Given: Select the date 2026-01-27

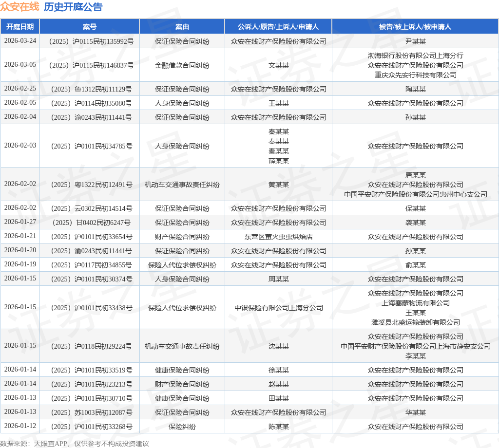Looking at the screenshot, I should coord(20,222).
